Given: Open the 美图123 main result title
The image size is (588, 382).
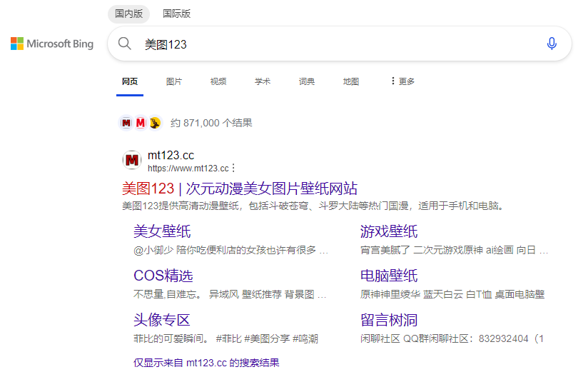Looking at the screenshot, I should click(x=240, y=189).
